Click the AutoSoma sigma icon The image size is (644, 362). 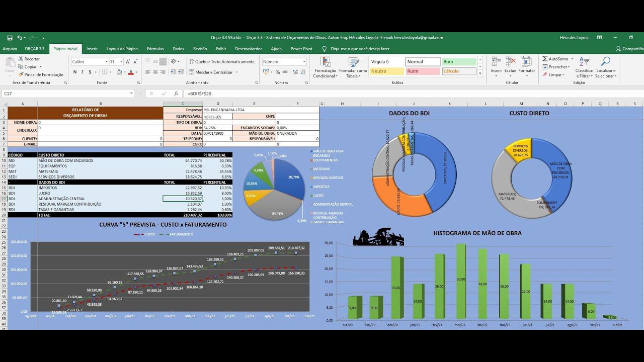click(x=545, y=59)
